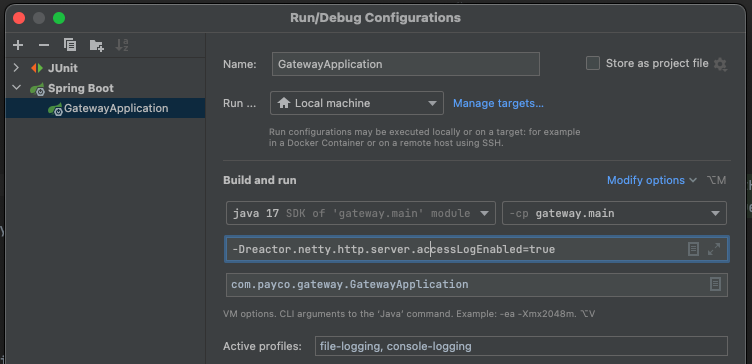
Task: Click the move into new folder icon
Action: pyautogui.click(x=96, y=45)
